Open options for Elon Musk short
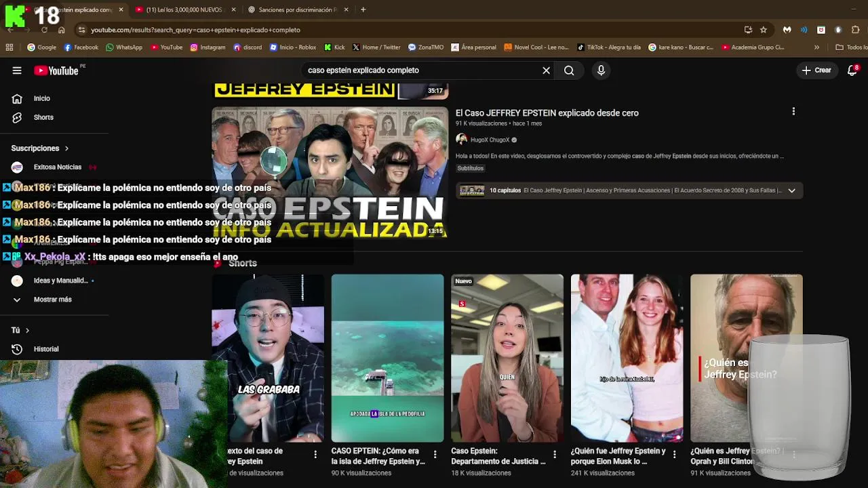868x488 pixels. point(675,455)
